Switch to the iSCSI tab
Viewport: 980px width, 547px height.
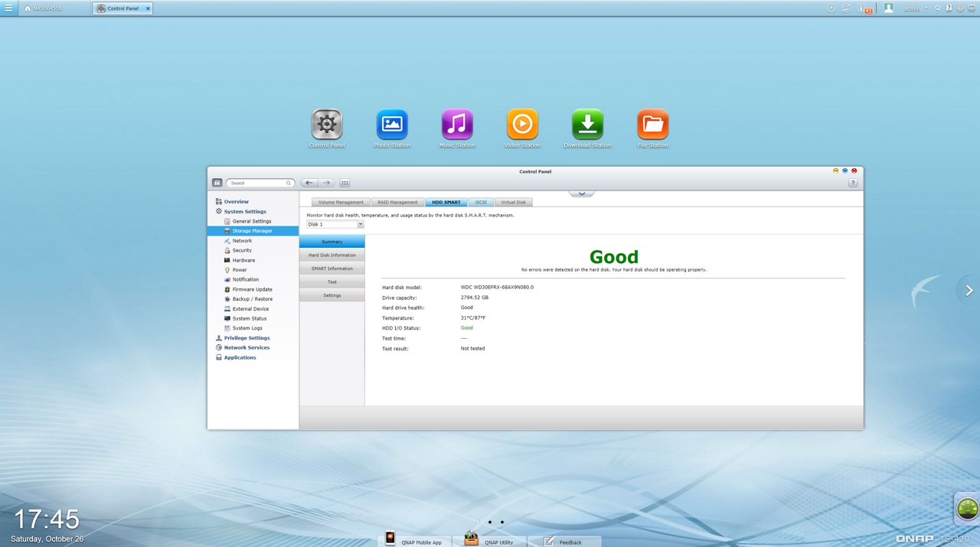click(481, 202)
